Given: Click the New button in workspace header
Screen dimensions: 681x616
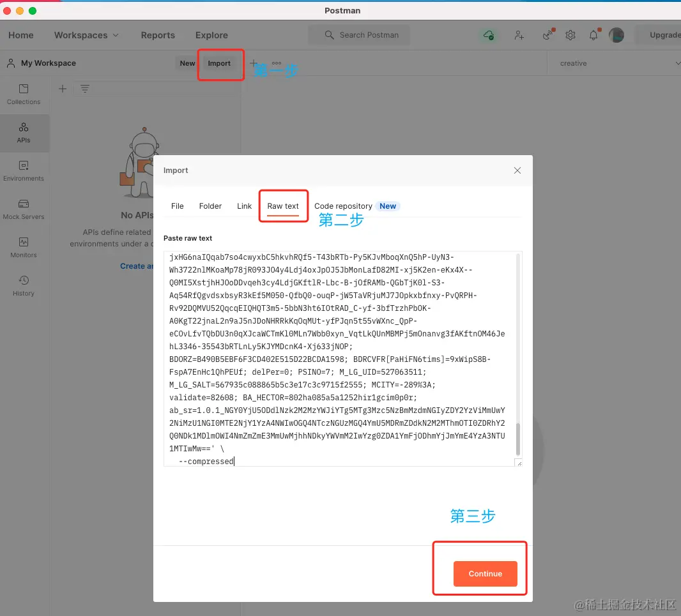Looking at the screenshot, I should [x=187, y=63].
